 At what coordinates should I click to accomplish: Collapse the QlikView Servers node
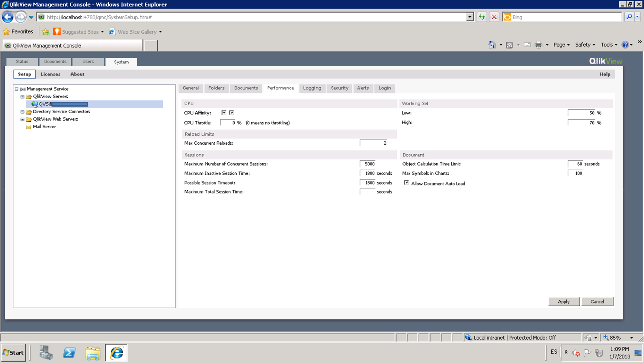tap(22, 97)
